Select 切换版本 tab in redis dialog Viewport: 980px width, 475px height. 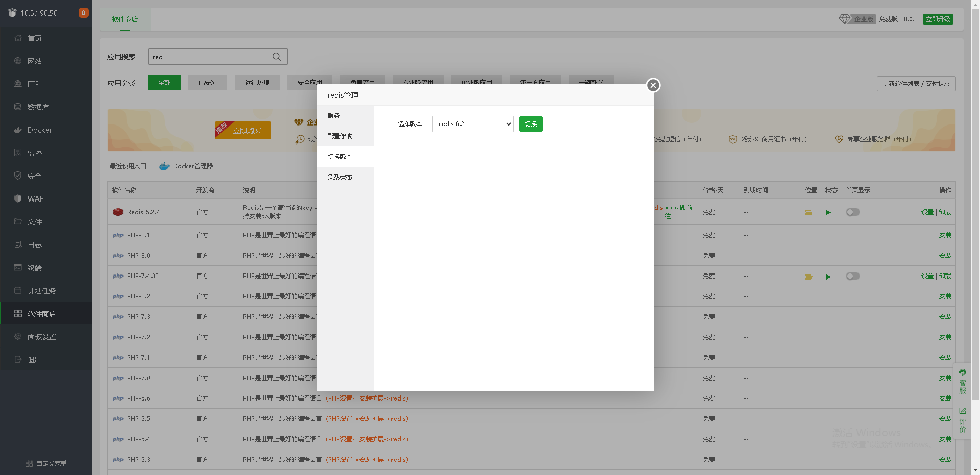coord(346,157)
